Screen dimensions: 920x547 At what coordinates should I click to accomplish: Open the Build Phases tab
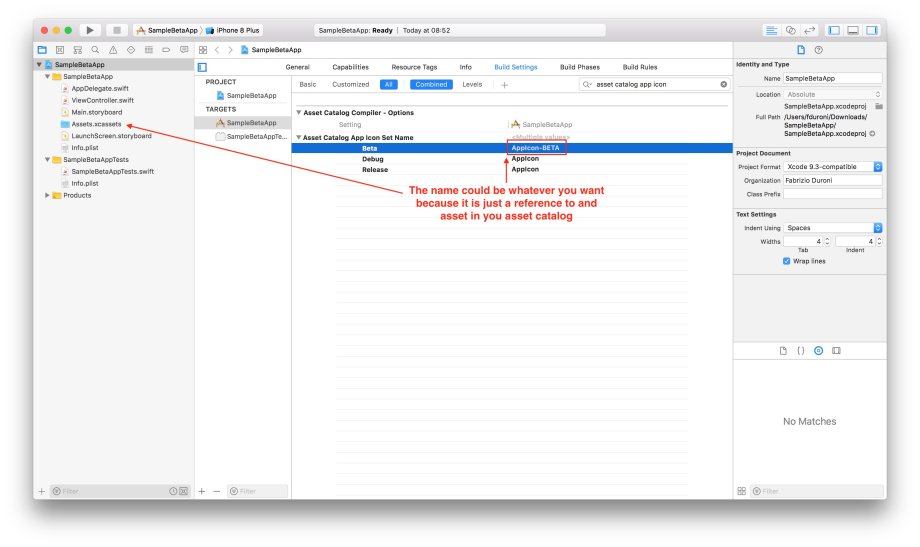(580, 67)
